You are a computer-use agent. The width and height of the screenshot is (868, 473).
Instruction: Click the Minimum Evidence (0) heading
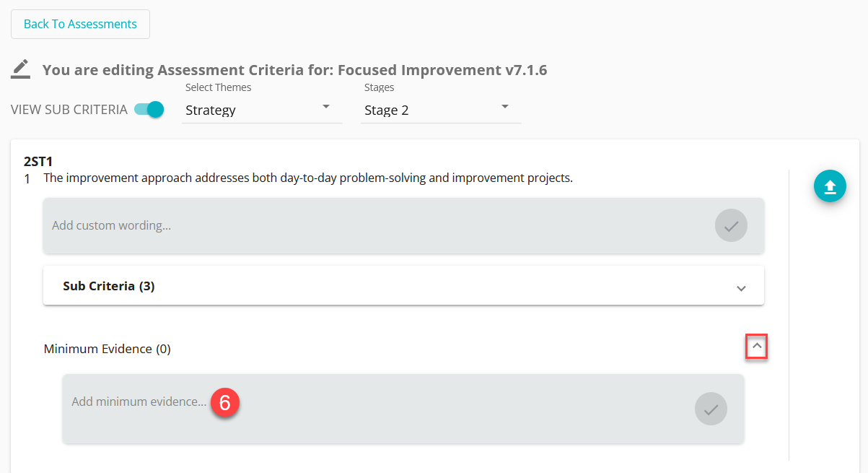pos(108,349)
